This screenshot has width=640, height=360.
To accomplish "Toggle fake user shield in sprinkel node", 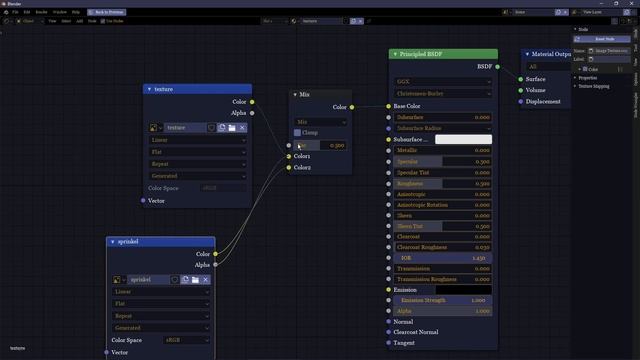I will tap(175, 280).
